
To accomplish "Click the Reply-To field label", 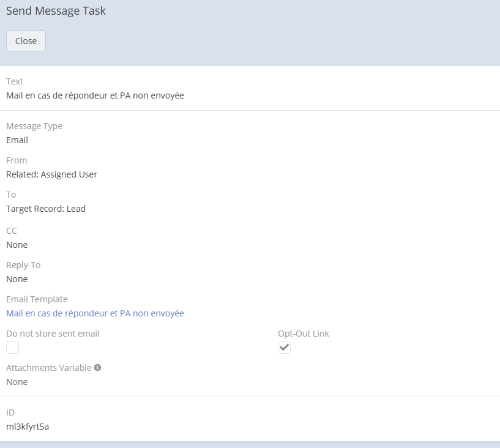I will pyautogui.click(x=23, y=265).
